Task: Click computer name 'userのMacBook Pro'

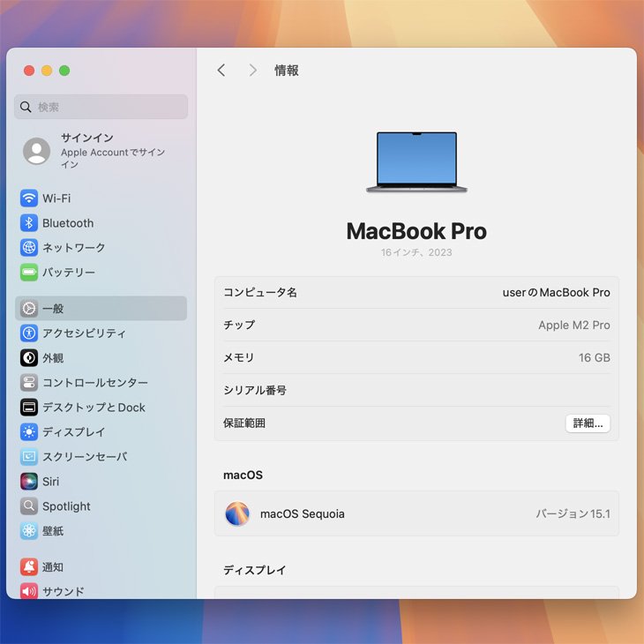Action: click(556, 292)
